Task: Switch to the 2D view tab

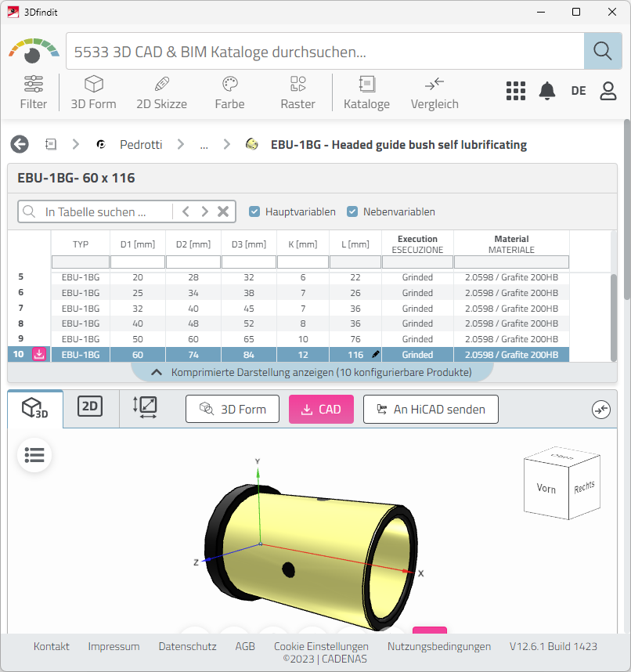Action: (x=90, y=406)
